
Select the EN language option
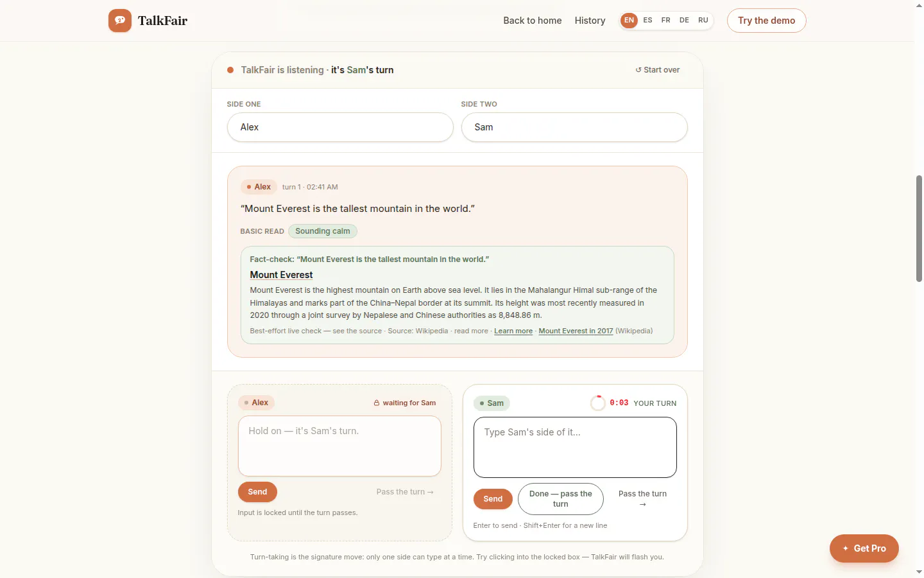click(629, 21)
